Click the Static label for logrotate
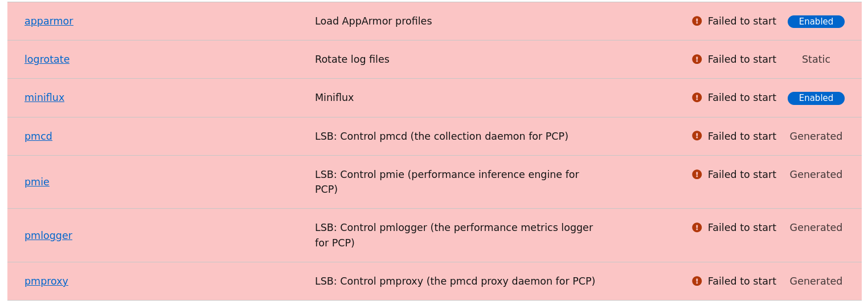 (x=816, y=59)
